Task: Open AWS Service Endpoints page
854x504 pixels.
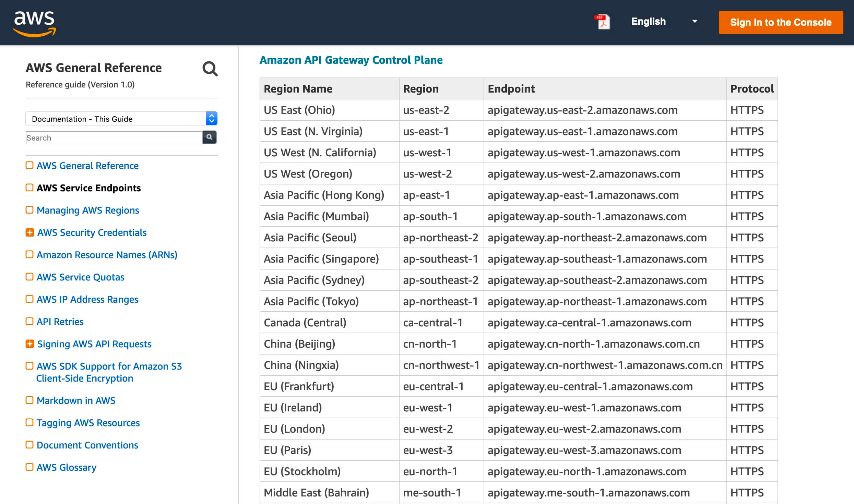Action: point(88,188)
